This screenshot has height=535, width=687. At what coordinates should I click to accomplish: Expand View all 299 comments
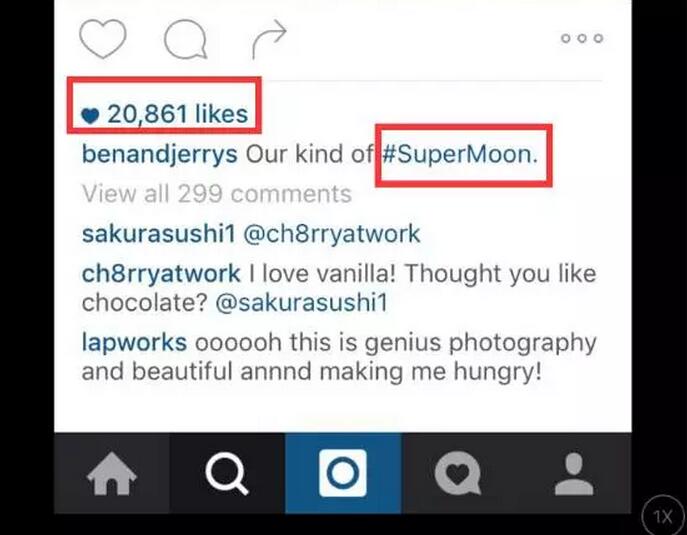pos(216,193)
